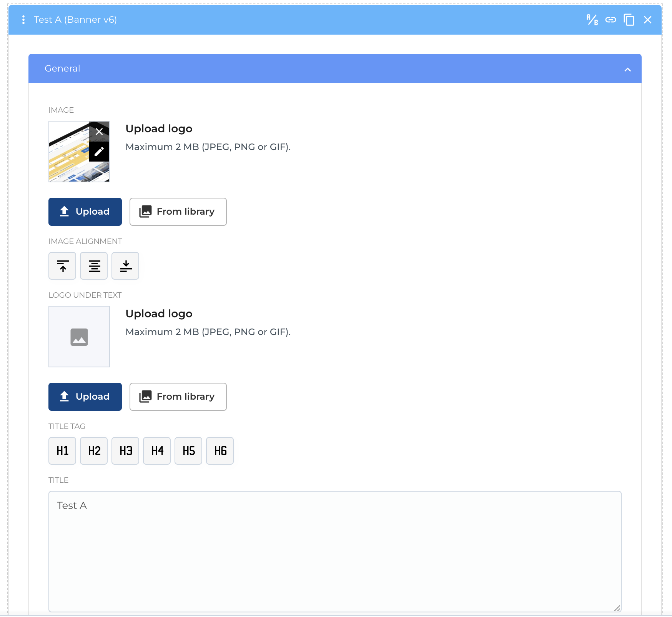Screen dimensions: 672x617
Task: Choose the H6 title tag
Action: (220, 451)
